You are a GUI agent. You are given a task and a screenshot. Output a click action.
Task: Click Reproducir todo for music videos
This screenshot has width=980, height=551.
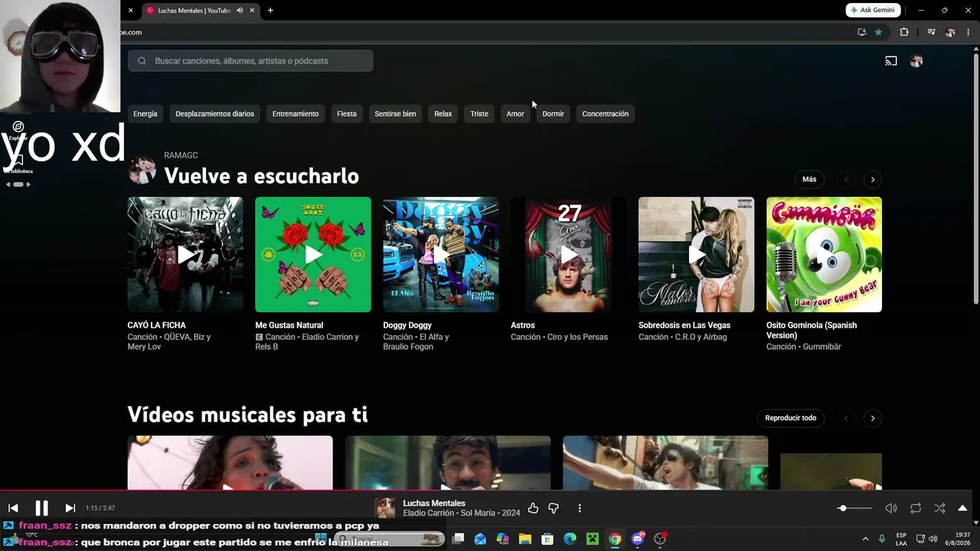(791, 418)
